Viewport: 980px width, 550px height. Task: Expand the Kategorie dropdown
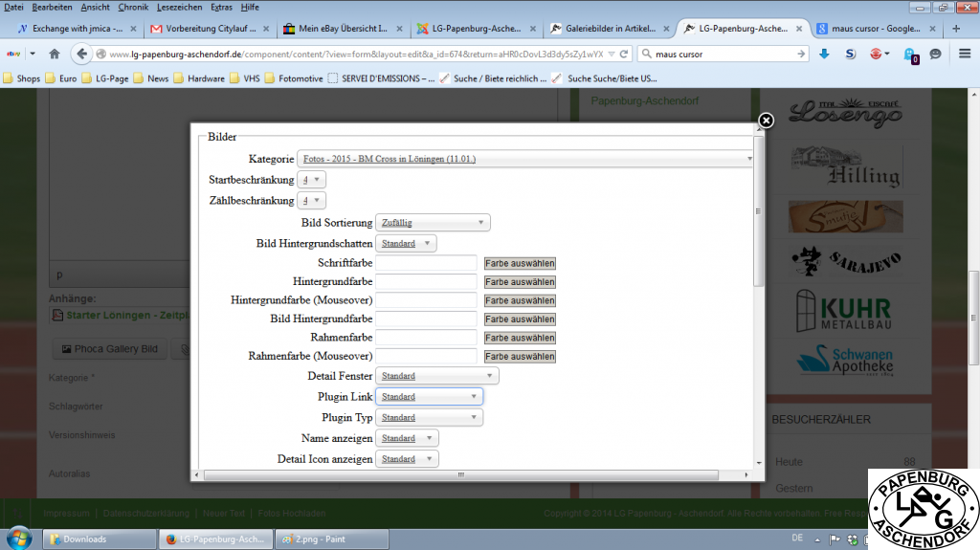526,159
